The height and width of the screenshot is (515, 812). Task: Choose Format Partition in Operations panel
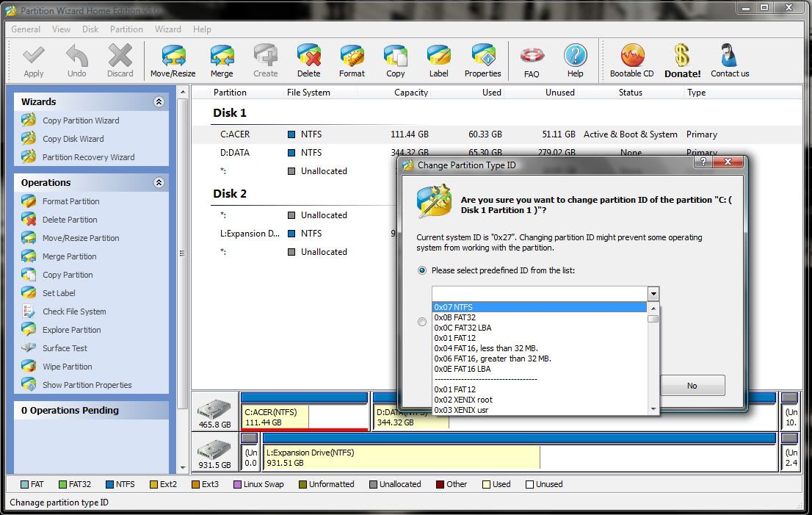[x=70, y=201]
